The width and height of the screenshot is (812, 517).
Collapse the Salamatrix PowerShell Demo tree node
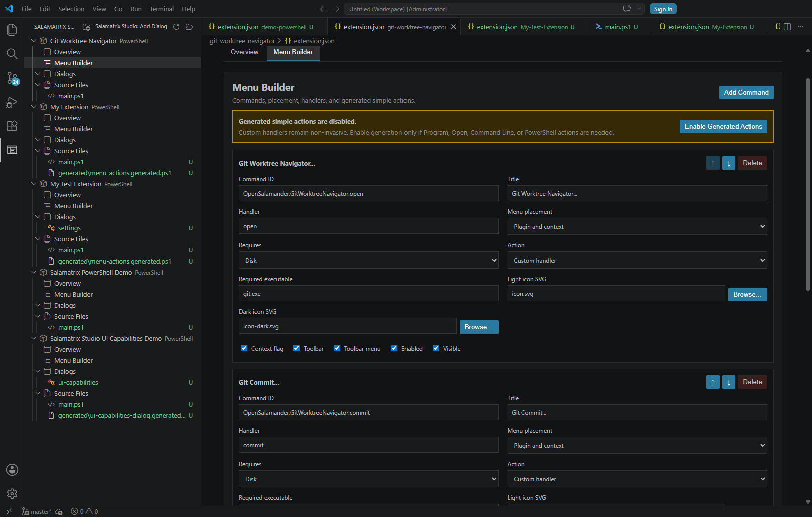click(x=34, y=272)
